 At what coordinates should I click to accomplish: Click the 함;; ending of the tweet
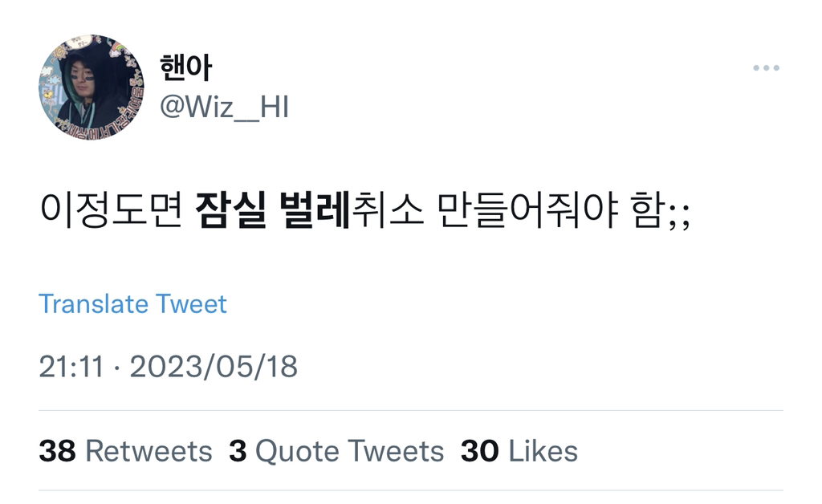[661, 210]
